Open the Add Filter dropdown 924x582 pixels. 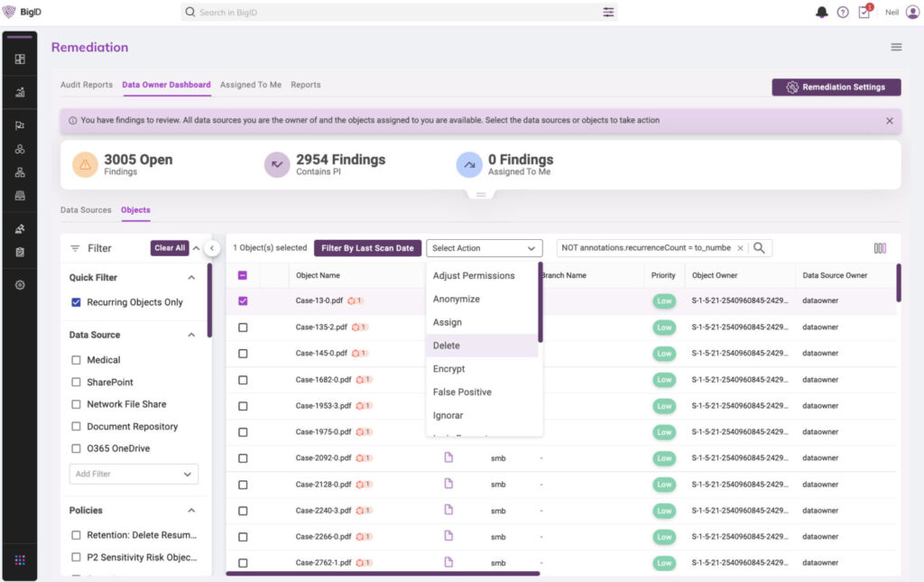(x=134, y=475)
